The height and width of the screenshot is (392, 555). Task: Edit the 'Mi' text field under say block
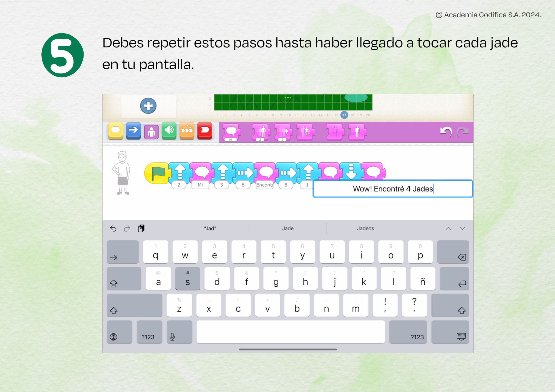200,185
